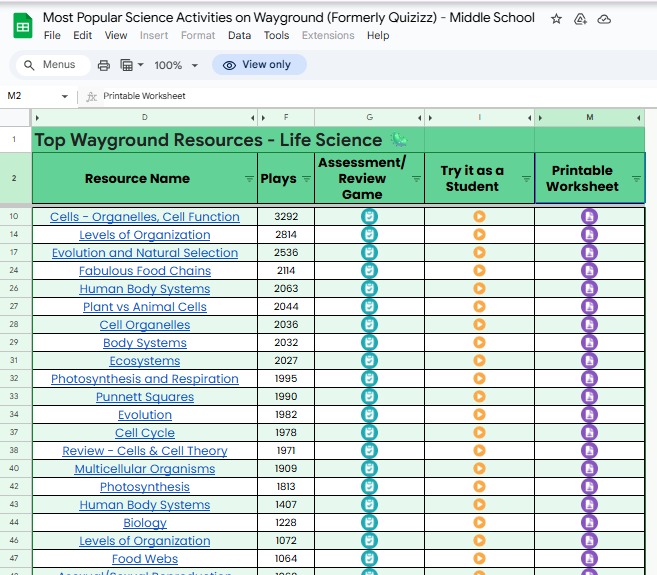
Task: Open the Multicellular Organisms link
Action: point(145,469)
